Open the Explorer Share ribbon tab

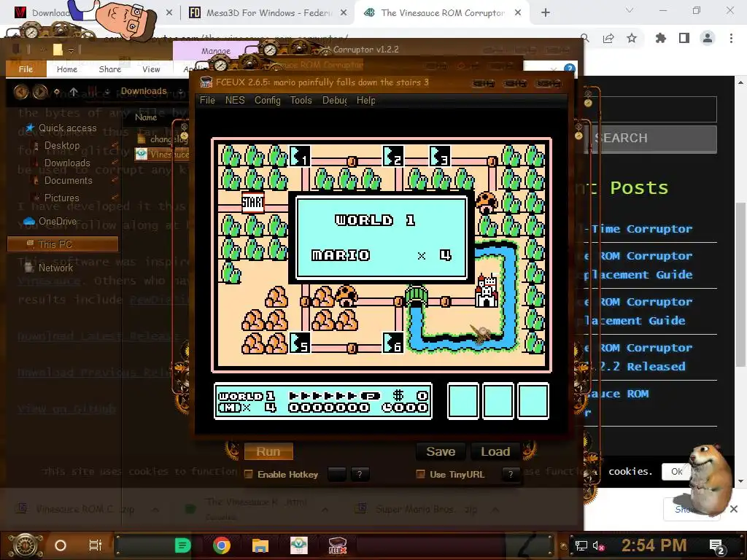pyautogui.click(x=110, y=69)
